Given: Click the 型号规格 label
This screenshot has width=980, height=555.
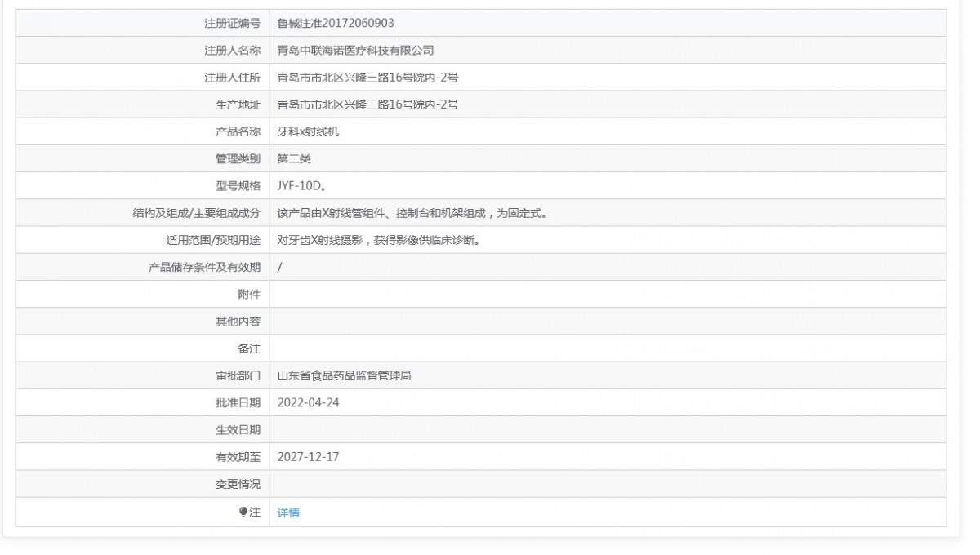Looking at the screenshot, I should point(238,186).
